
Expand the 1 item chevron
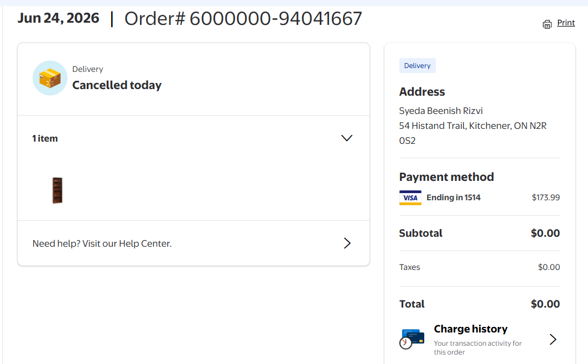pyautogui.click(x=346, y=138)
